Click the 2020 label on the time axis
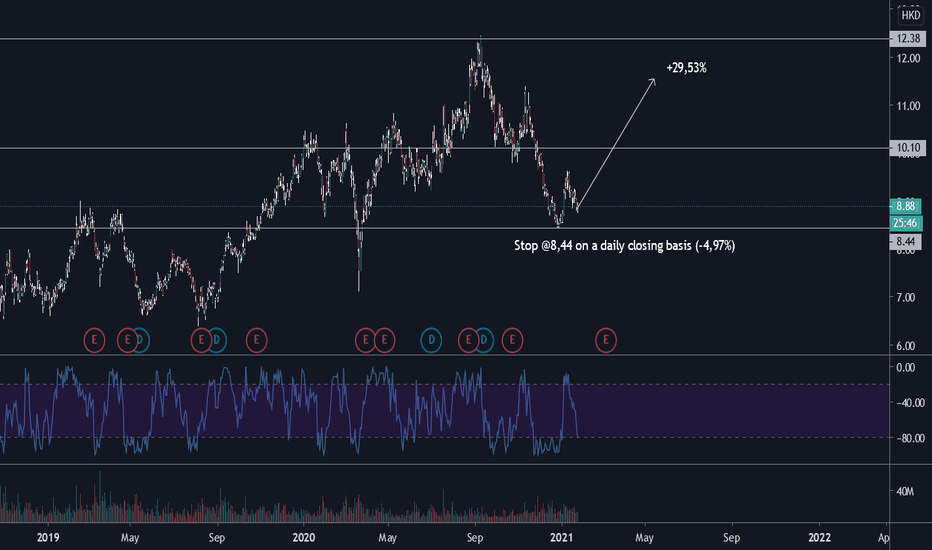Image resolution: width=932 pixels, height=550 pixels. click(x=303, y=538)
